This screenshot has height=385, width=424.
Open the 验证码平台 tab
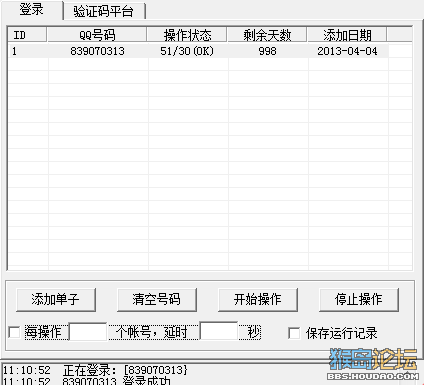(x=104, y=11)
